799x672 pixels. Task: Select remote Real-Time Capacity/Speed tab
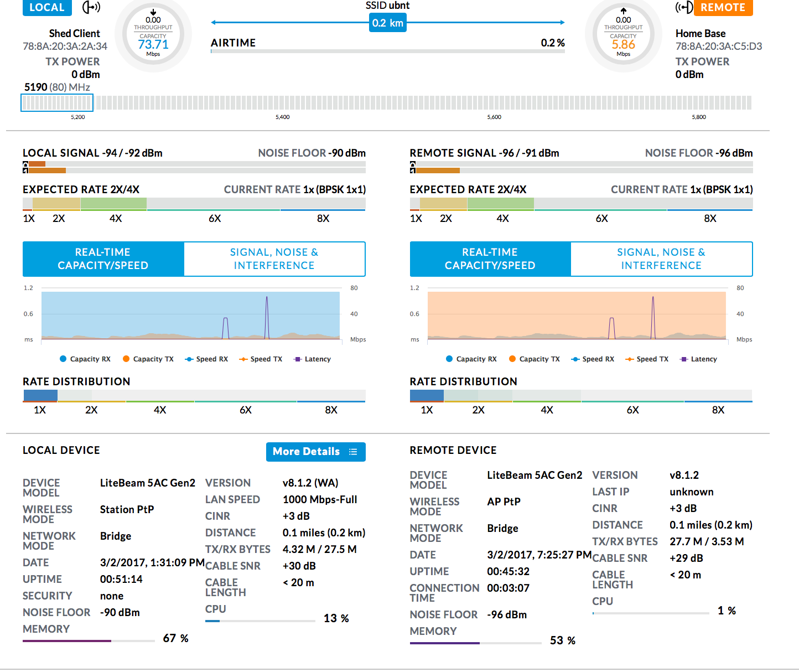tap(490, 259)
